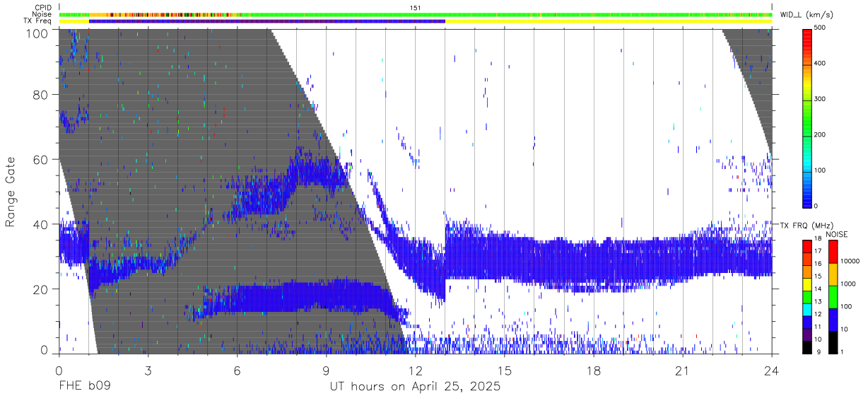Click the 6 UT hour tick label

[237, 371]
